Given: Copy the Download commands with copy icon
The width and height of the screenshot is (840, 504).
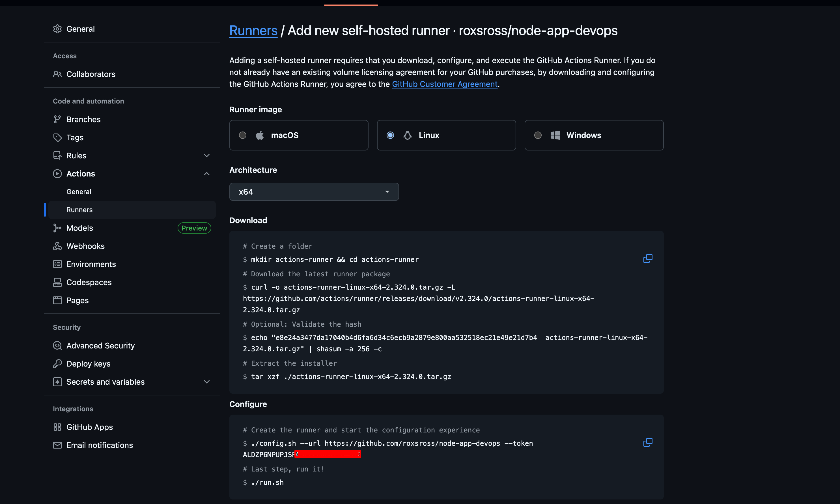Looking at the screenshot, I should 647,259.
